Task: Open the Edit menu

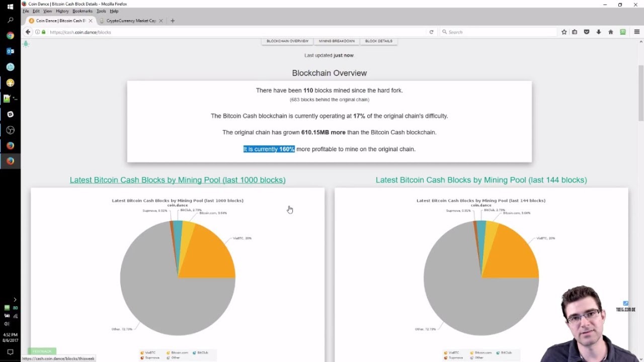Action: click(x=36, y=11)
